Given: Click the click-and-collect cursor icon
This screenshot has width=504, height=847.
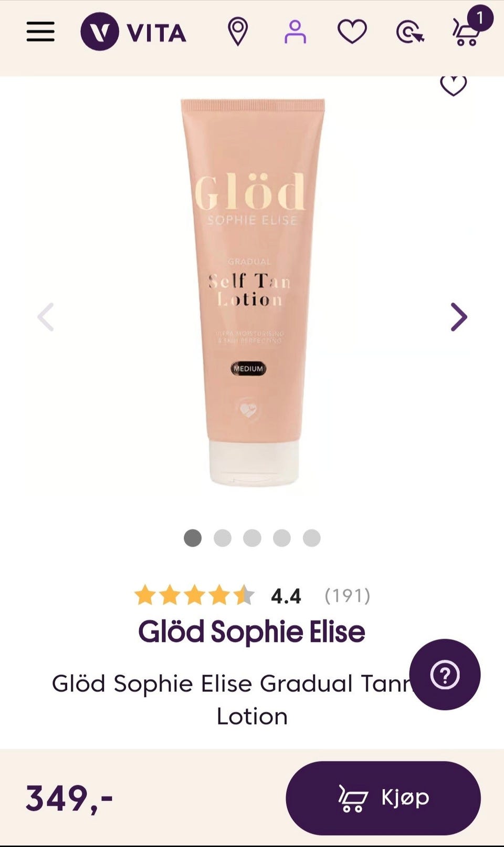Looking at the screenshot, I should [410, 32].
